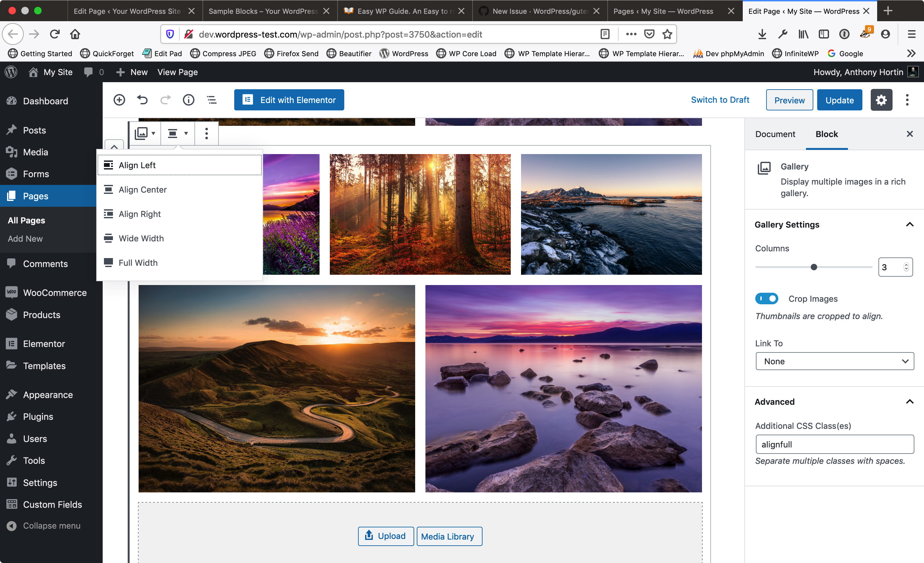Open comments bubble in admin bar
Screen dimensions: 924x563
coord(94,72)
